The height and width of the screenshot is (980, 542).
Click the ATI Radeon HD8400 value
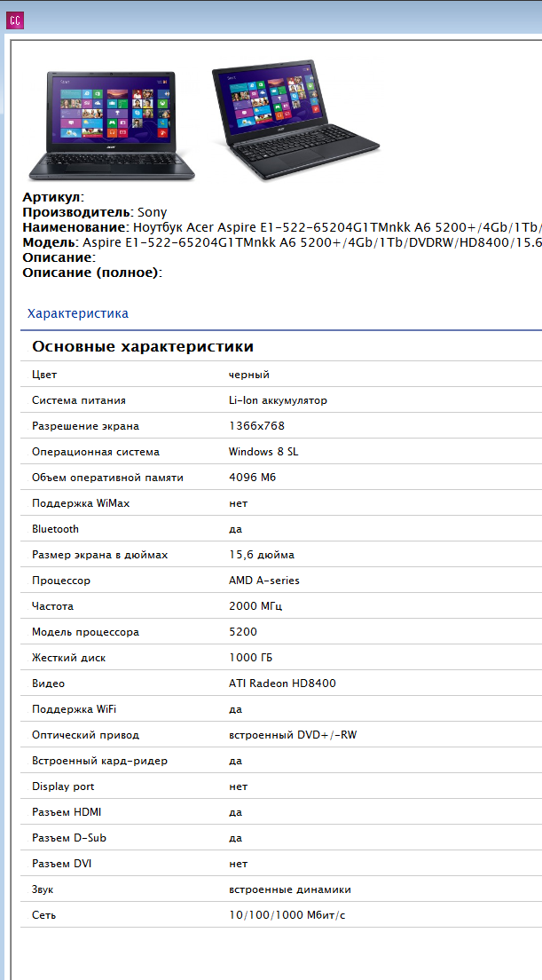282,684
